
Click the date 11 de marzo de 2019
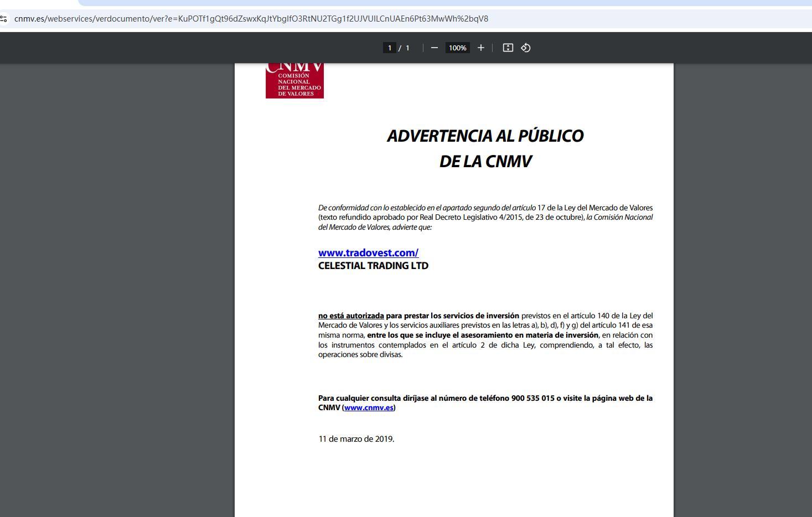[x=356, y=439]
